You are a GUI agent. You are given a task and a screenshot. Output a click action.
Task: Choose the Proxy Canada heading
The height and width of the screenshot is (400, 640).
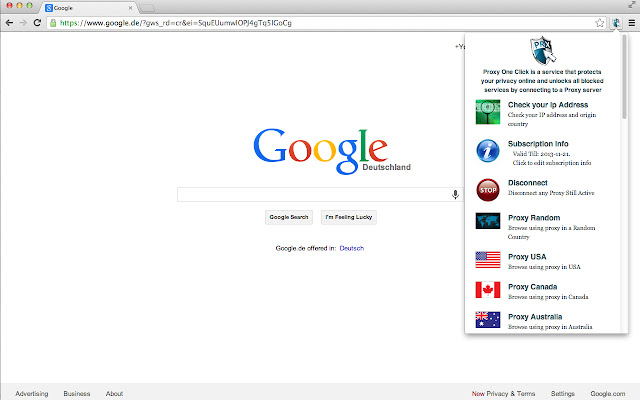tap(532, 287)
